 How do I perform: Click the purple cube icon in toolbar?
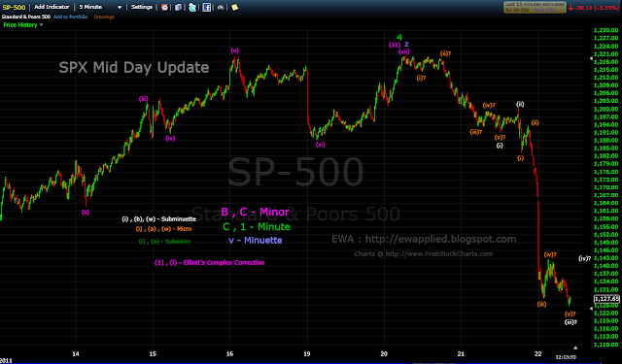(x=179, y=7)
